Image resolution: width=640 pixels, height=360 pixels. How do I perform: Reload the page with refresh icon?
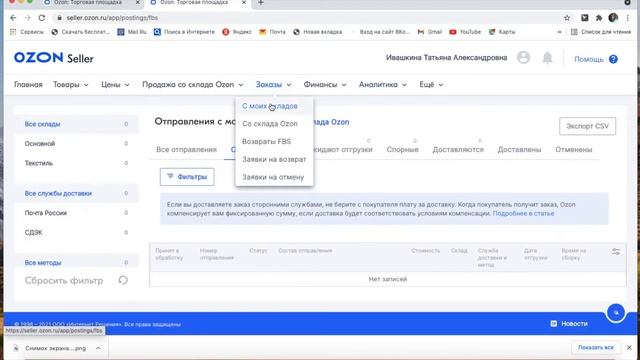click(42, 18)
